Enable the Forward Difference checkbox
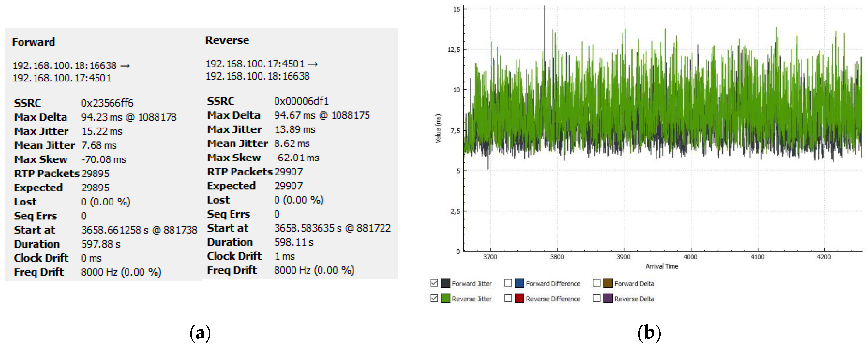868x346 pixels. pyautogui.click(x=508, y=283)
